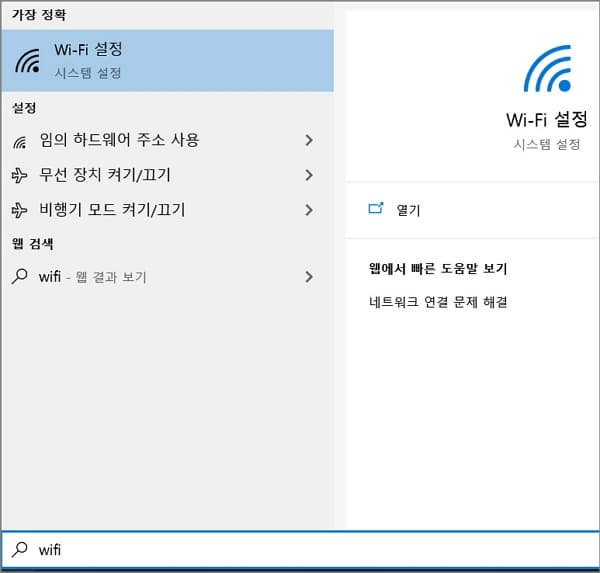The width and height of the screenshot is (600, 573).
Task: Click the Wi-Fi 설정 title in preview pane
Action: tap(547, 119)
